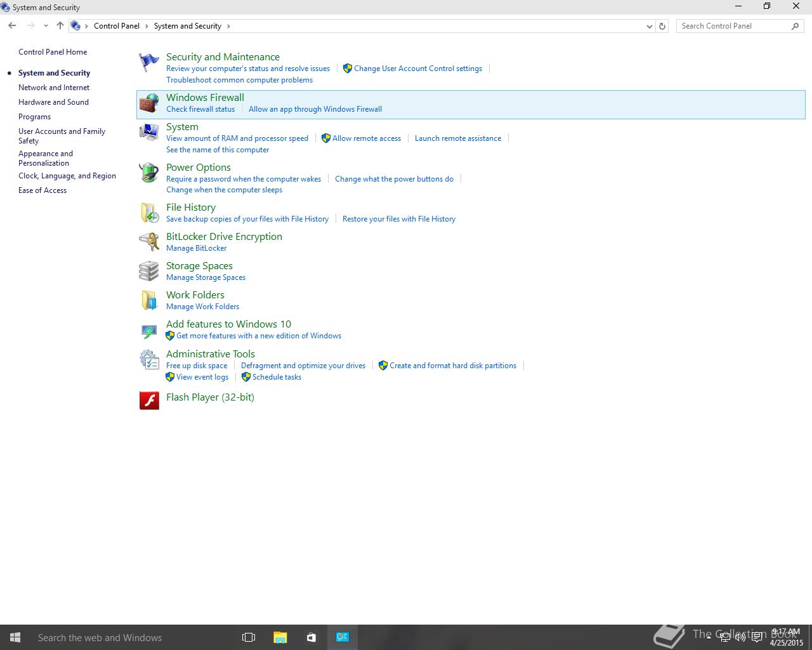Viewport: 812px width, 650px height.
Task: Click the Add features to Windows 10 icon
Action: click(149, 331)
